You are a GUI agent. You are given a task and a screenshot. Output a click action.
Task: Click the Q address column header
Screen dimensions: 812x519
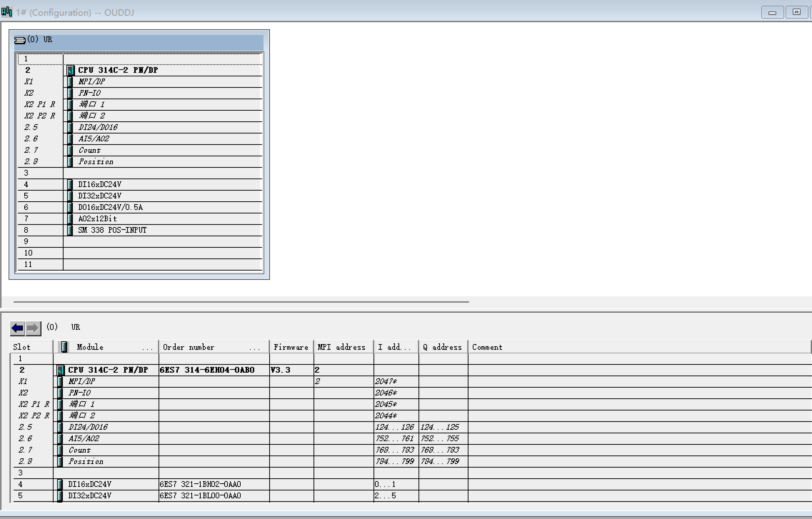coord(442,347)
